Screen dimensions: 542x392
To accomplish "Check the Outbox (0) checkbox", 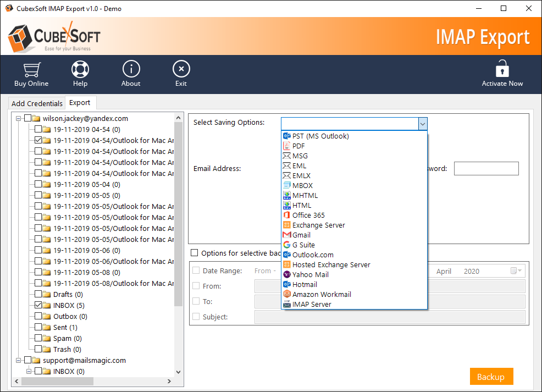I will (38, 316).
